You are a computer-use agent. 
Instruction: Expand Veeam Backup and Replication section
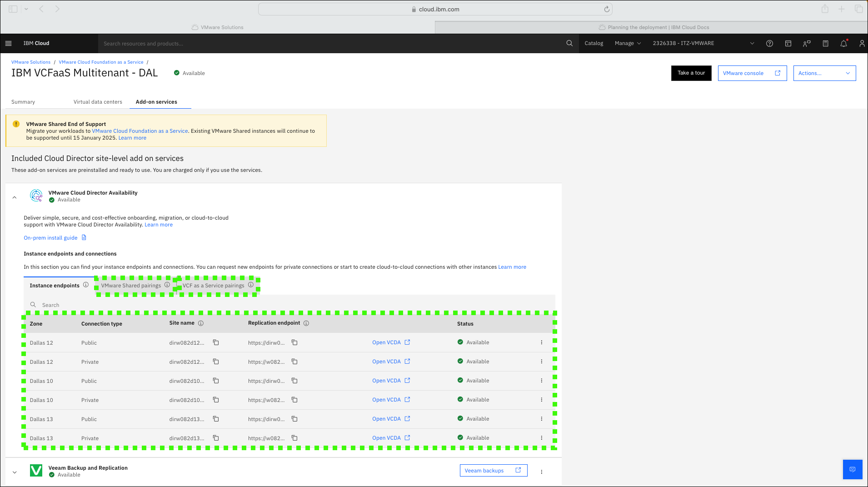click(x=15, y=472)
